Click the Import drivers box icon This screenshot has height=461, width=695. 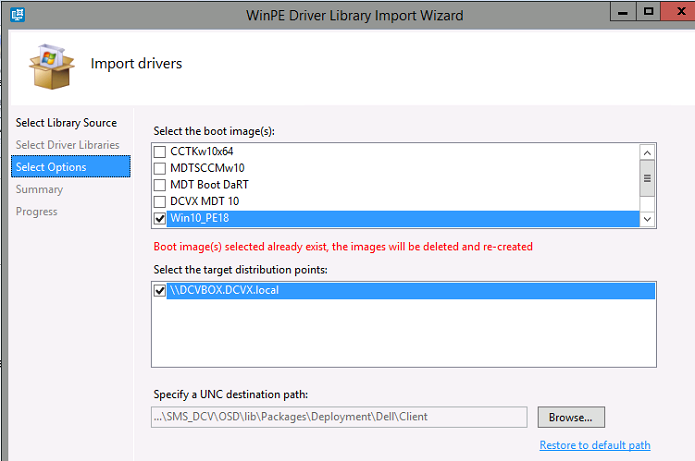(x=51, y=66)
